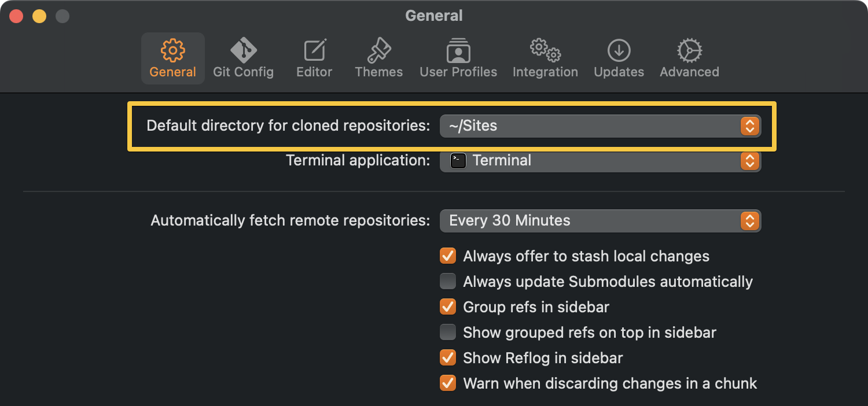Open the Terminal application dropdown

pos(749,161)
